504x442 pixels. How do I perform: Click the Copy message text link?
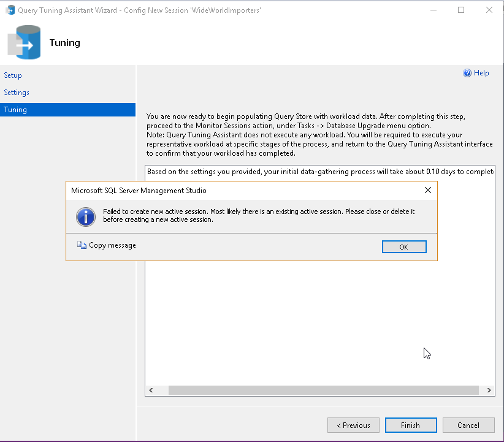point(112,245)
